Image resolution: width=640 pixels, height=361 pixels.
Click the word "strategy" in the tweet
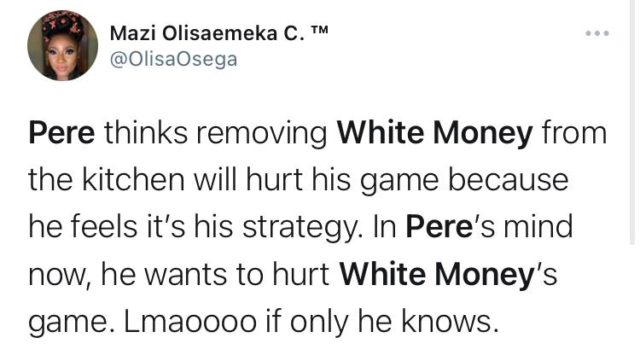(x=299, y=227)
